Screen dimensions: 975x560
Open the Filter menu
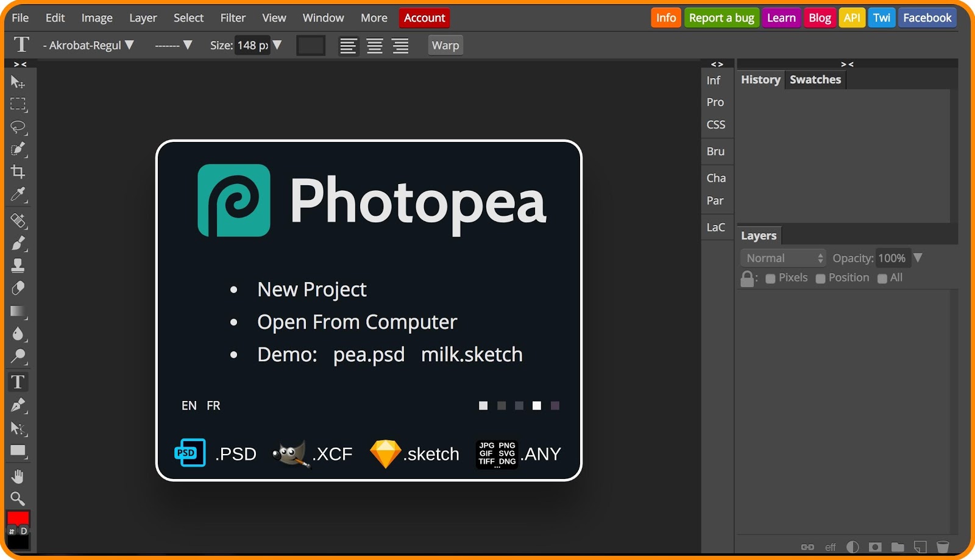(233, 18)
